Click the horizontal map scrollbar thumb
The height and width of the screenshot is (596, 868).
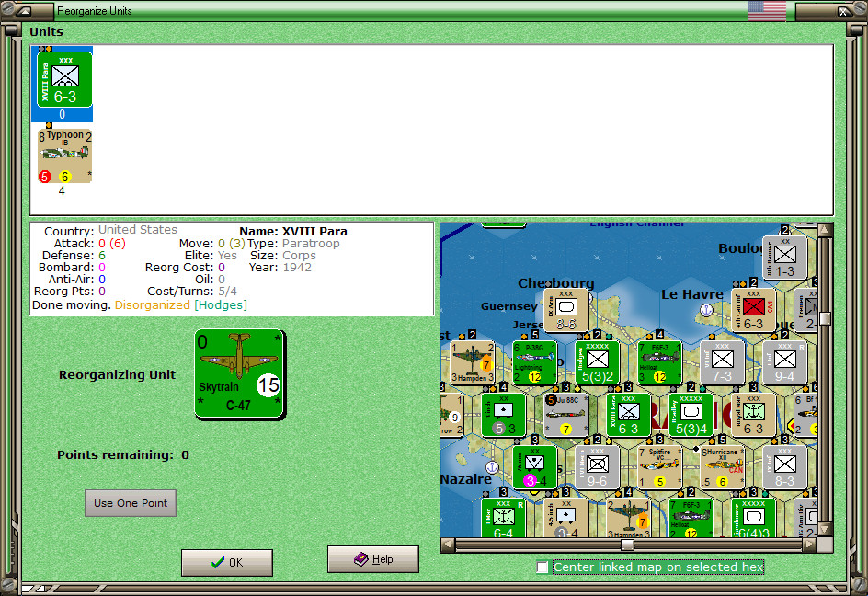[x=627, y=545]
